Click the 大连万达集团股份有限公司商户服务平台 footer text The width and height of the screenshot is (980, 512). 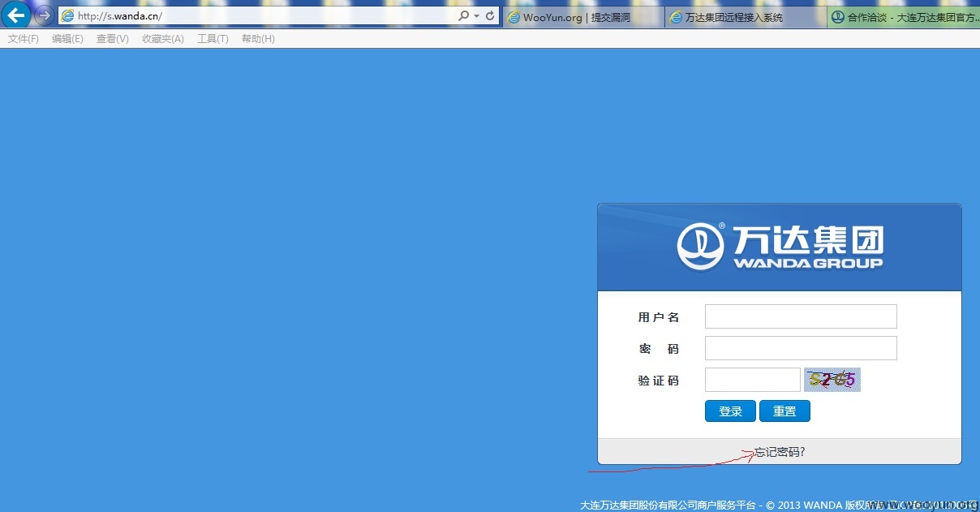[x=668, y=505]
